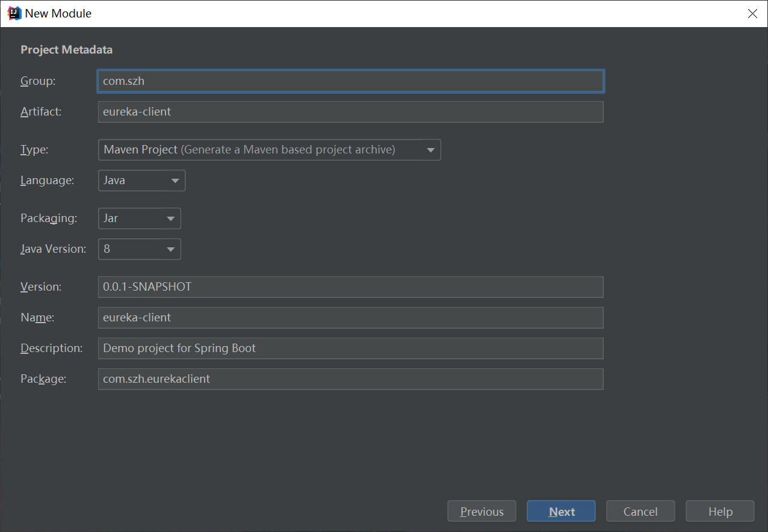Open Help for this dialog
The width and height of the screenshot is (768, 532).
coord(720,512)
